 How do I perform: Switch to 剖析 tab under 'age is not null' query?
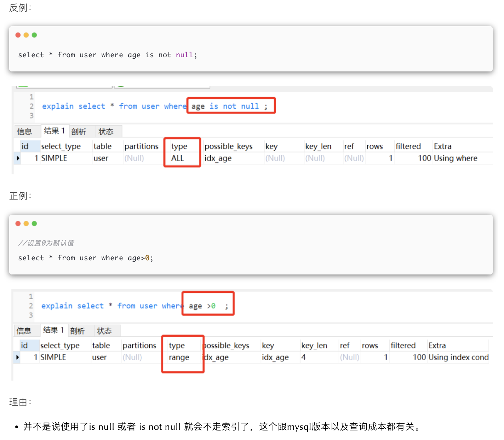pos(79,132)
